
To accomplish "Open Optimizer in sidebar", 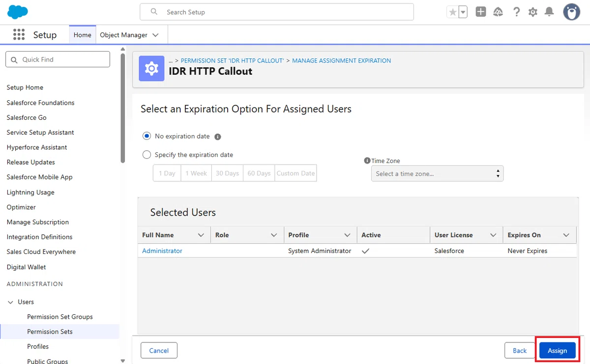I will pos(21,207).
